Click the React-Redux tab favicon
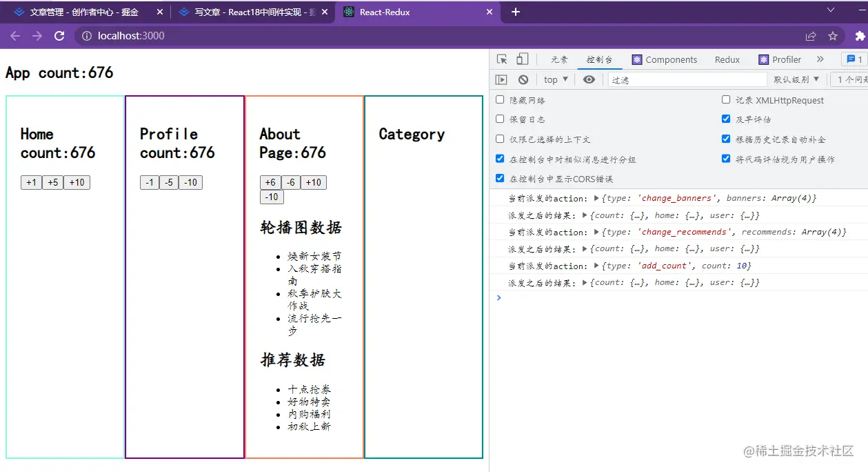This screenshot has width=868, height=472. click(349, 12)
